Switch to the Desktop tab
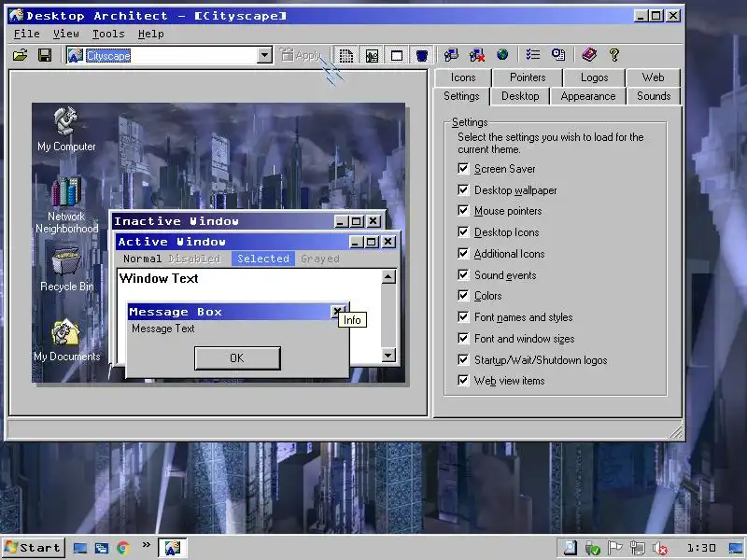 pyautogui.click(x=520, y=96)
